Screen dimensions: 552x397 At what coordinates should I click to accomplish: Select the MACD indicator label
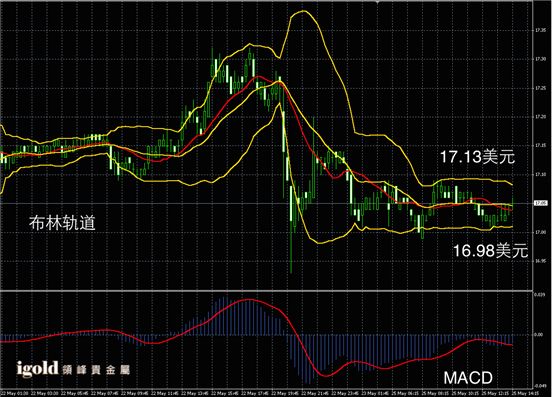tap(468, 378)
